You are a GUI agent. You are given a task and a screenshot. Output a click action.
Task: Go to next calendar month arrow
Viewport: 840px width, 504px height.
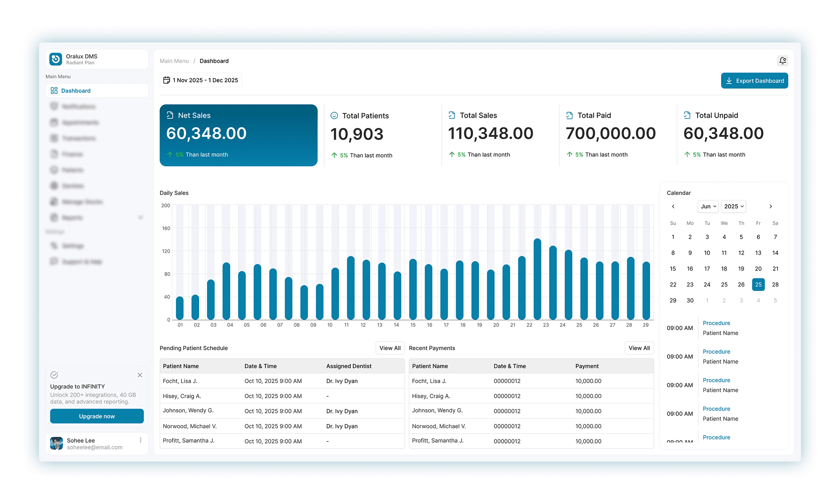point(771,207)
